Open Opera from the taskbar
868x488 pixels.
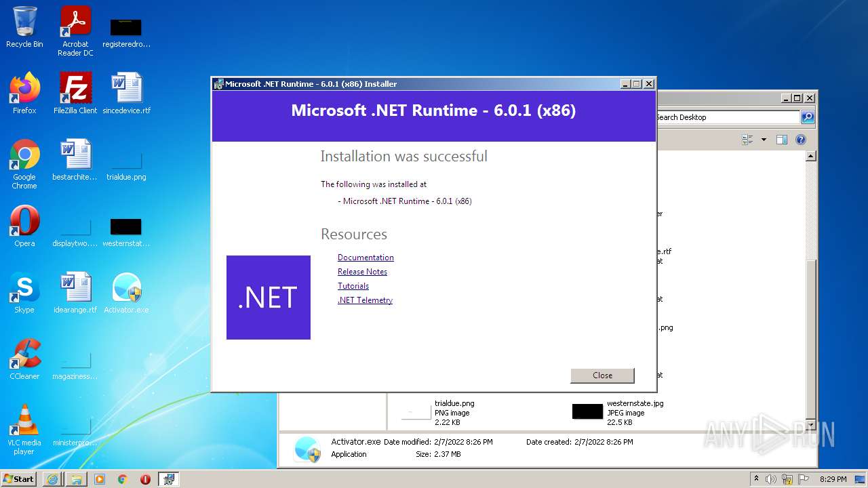click(x=145, y=479)
